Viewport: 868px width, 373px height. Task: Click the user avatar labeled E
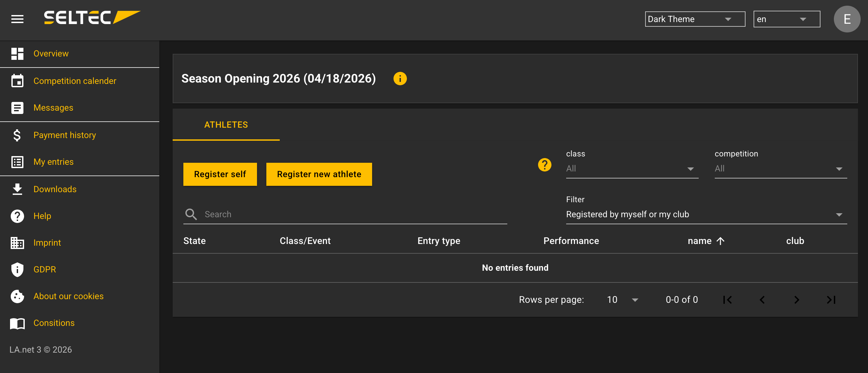847,19
